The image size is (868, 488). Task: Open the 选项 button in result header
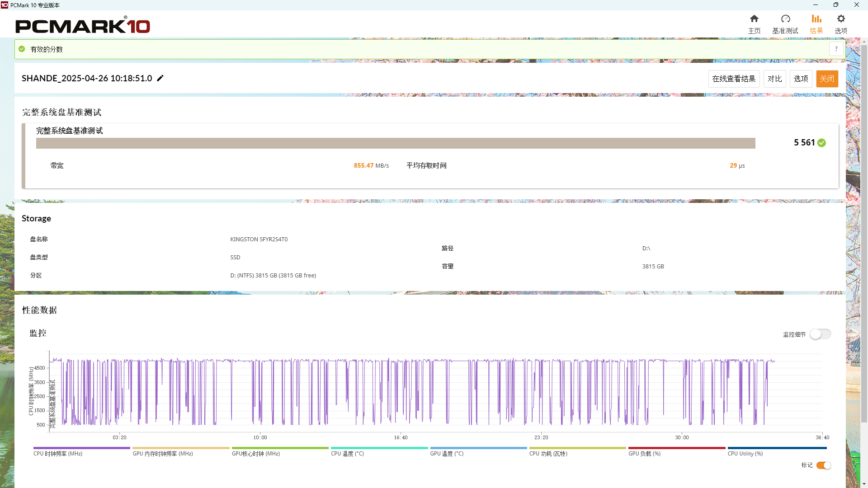click(801, 79)
